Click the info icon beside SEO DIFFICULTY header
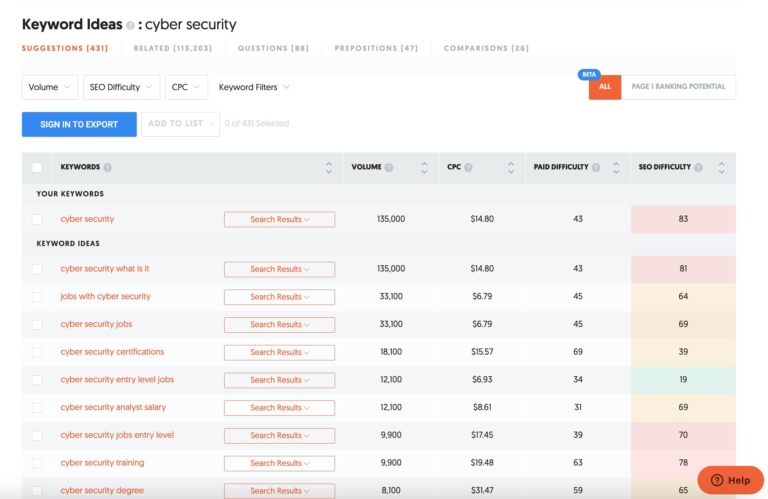The height and width of the screenshot is (499, 768). [x=698, y=168]
